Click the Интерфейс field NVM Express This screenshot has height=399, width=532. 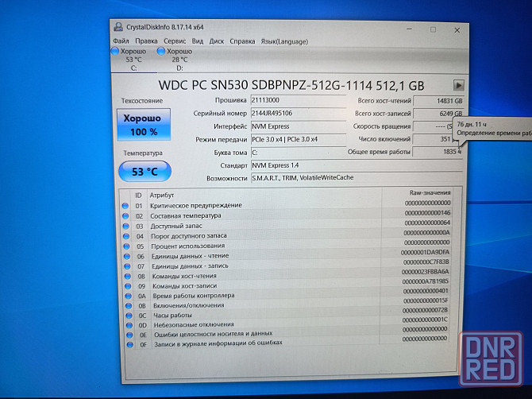tap(299, 126)
